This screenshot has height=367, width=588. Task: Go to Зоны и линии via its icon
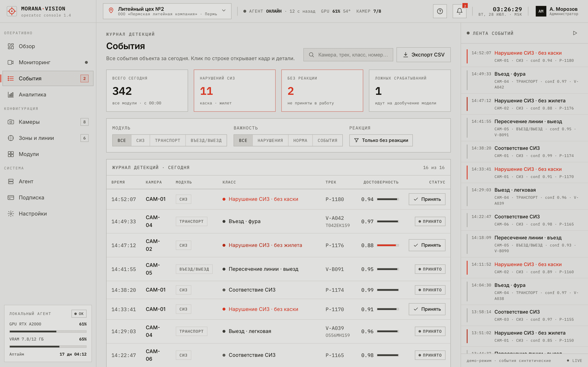[x=11, y=138]
